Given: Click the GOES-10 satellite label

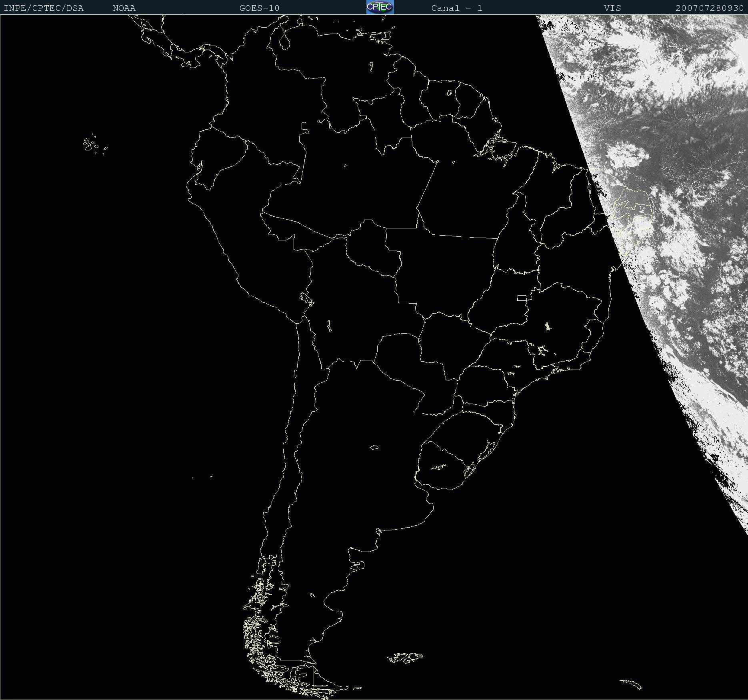Looking at the screenshot, I should click(260, 8).
